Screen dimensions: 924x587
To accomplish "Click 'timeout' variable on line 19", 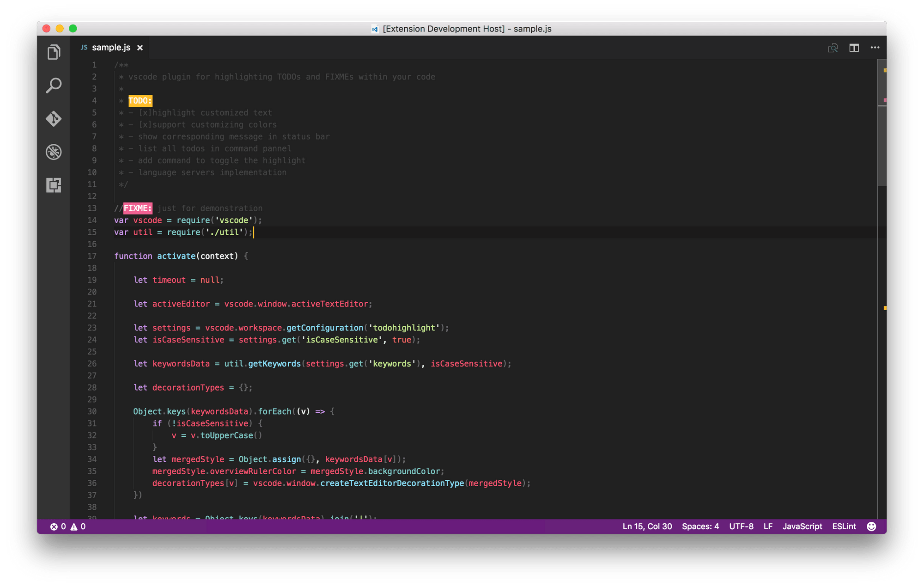I will point(169,280).
